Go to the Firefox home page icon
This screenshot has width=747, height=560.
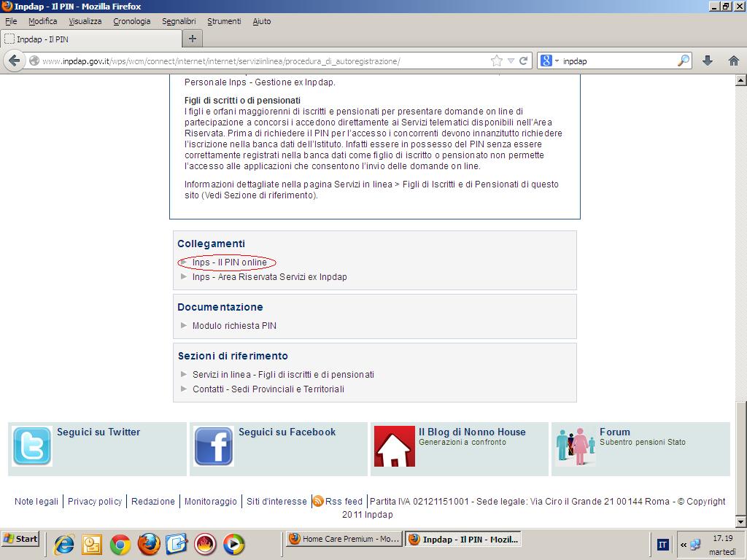[733, 61]
